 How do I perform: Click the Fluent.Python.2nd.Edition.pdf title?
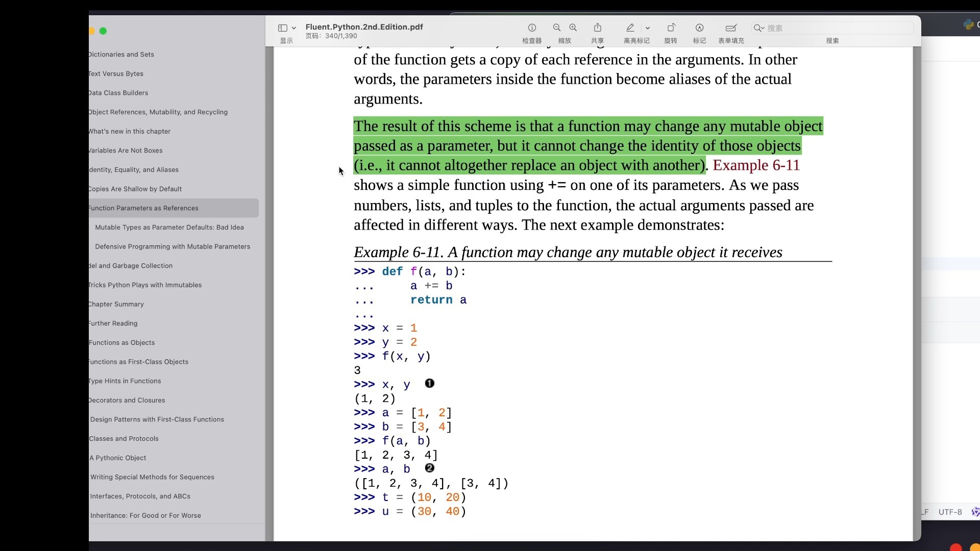point(364,27)
